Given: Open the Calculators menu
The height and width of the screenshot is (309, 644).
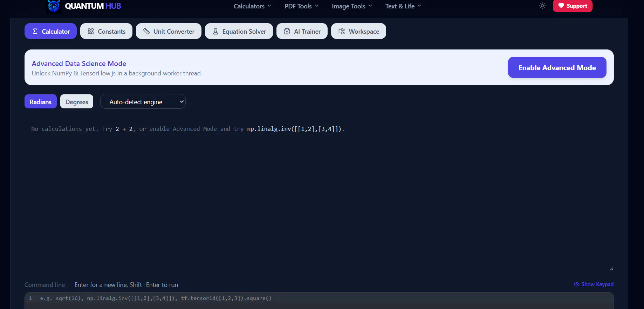Looking at the screenshot, I should click(252, 6).
